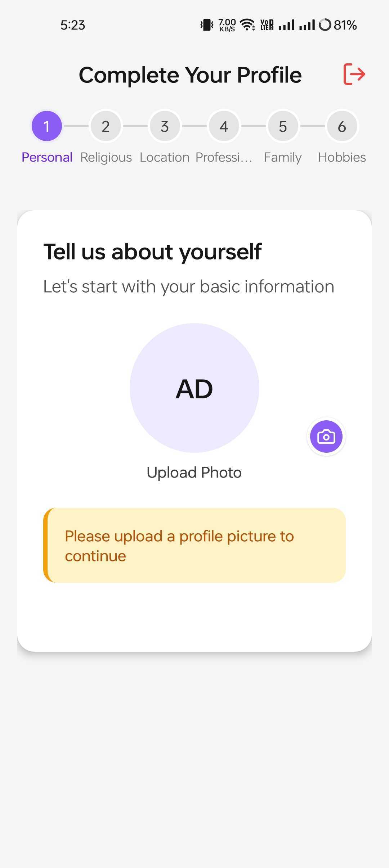Image resolution: width=389 pixels, height=868 pixels.
Task: Tap the purple camera icon
Action: pyautogui.click(x=326, y=437)
